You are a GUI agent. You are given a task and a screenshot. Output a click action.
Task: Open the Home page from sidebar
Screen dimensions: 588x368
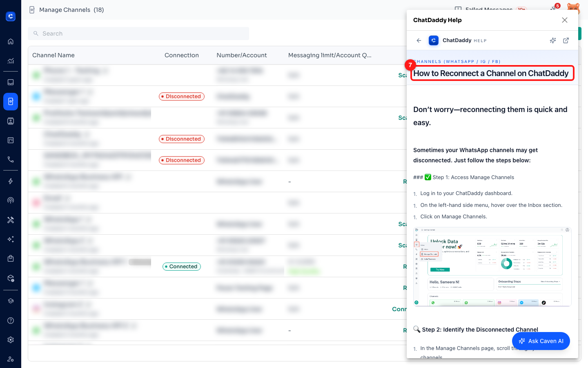coord(11,41)
